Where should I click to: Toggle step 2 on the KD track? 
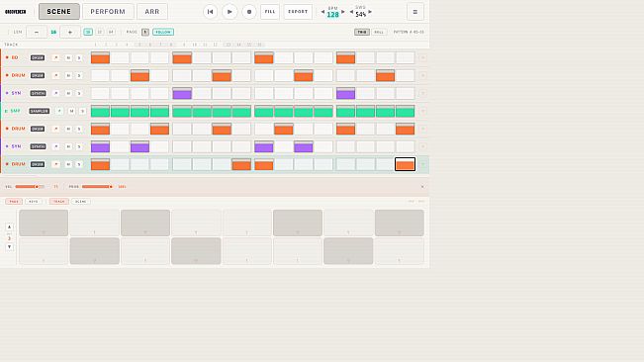(x=120, y=58)
